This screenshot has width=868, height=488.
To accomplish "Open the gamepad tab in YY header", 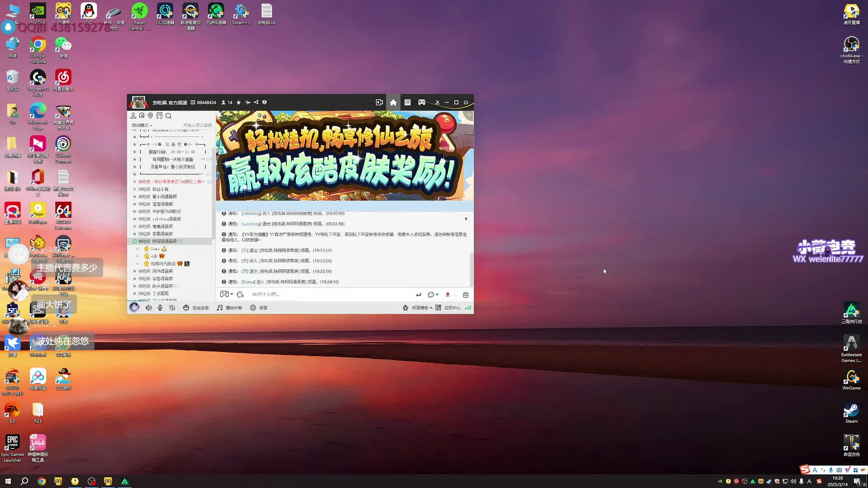I will pos(421,103).
